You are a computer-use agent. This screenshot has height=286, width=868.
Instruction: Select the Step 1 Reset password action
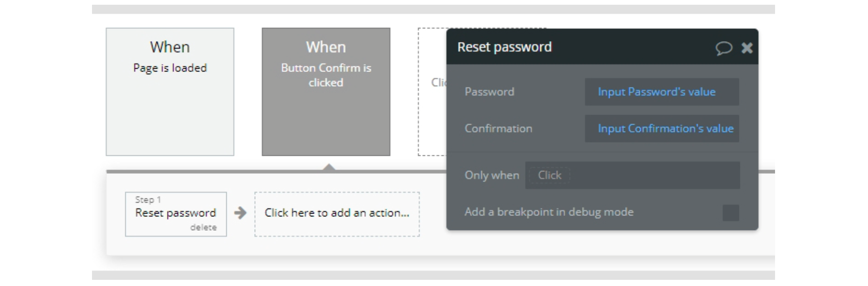175,213
